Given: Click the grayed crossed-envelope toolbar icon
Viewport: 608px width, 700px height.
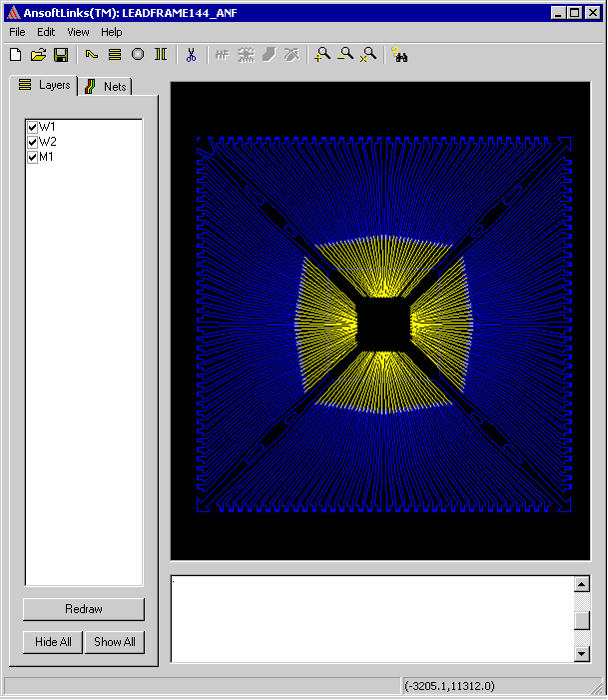Looking at the screenshot, I should [x=292, y=55].
